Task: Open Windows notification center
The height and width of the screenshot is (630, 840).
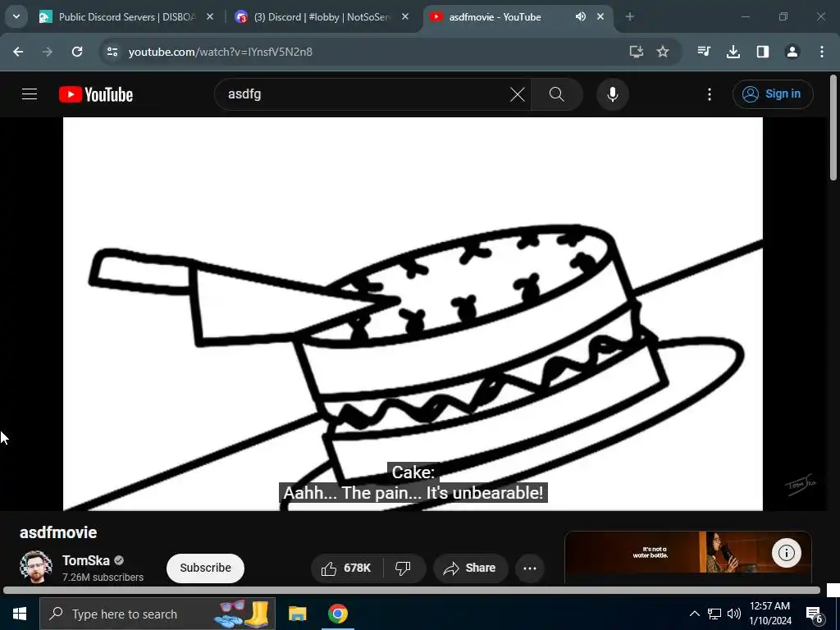Action: (x=815, y=614)
